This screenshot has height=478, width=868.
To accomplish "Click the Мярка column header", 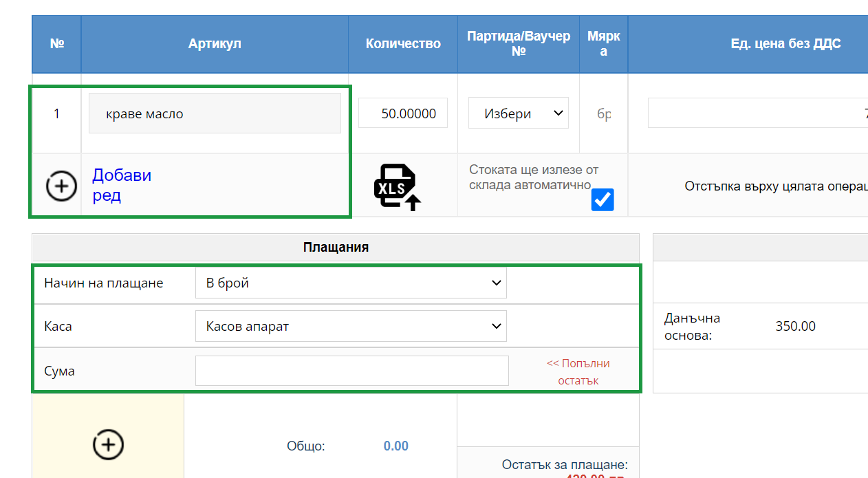I will pyautogui.click(x=603, y=43).
